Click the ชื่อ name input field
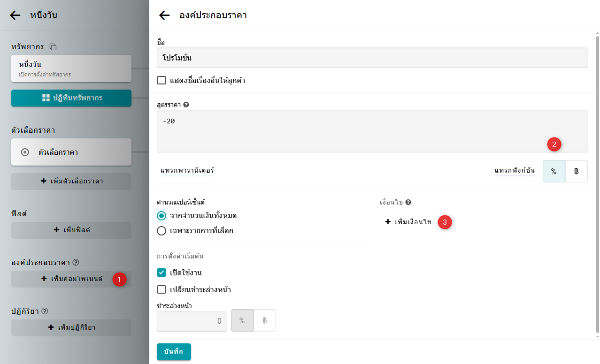 pyautogui.click(x=372, y=58)
